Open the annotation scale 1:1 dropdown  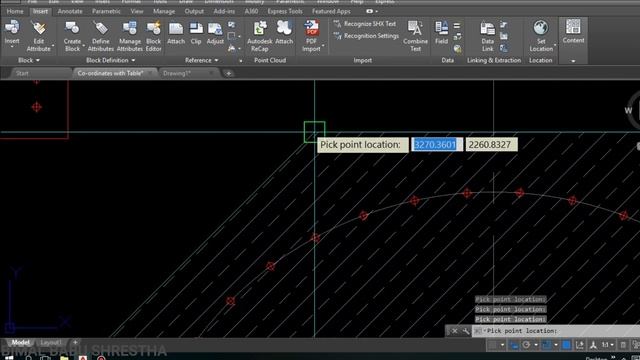click(607, 345)
